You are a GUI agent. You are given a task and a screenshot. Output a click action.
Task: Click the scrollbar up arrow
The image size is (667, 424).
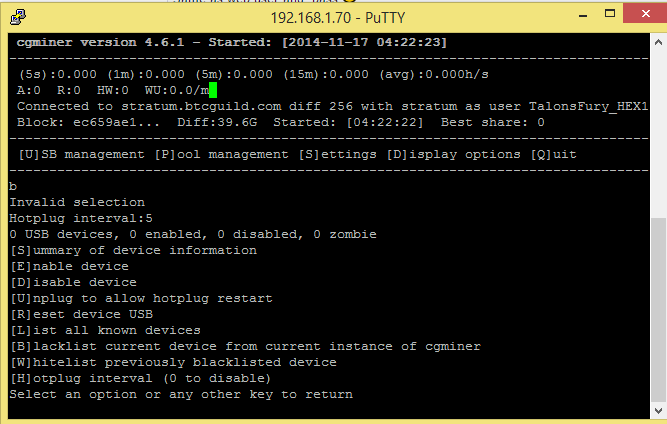point(658,42)
